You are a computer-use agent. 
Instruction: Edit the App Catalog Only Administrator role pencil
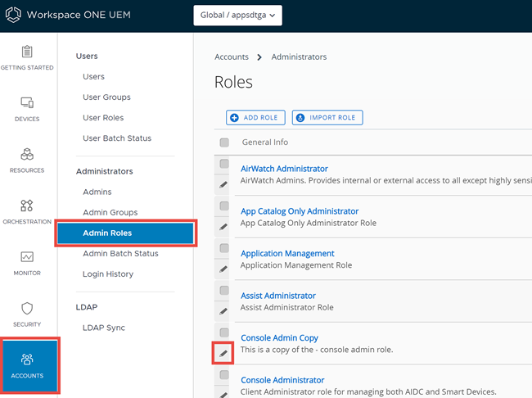(x=223, y=227)
